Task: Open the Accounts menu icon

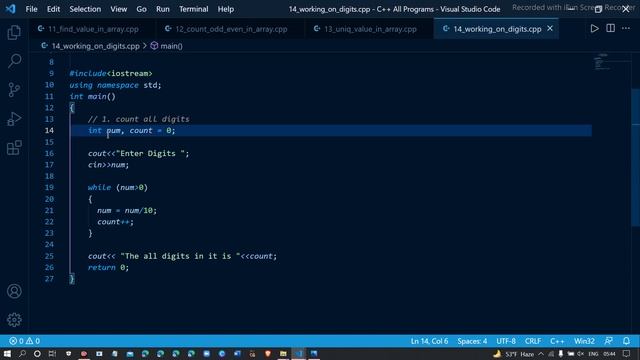Action: point(14,291)
